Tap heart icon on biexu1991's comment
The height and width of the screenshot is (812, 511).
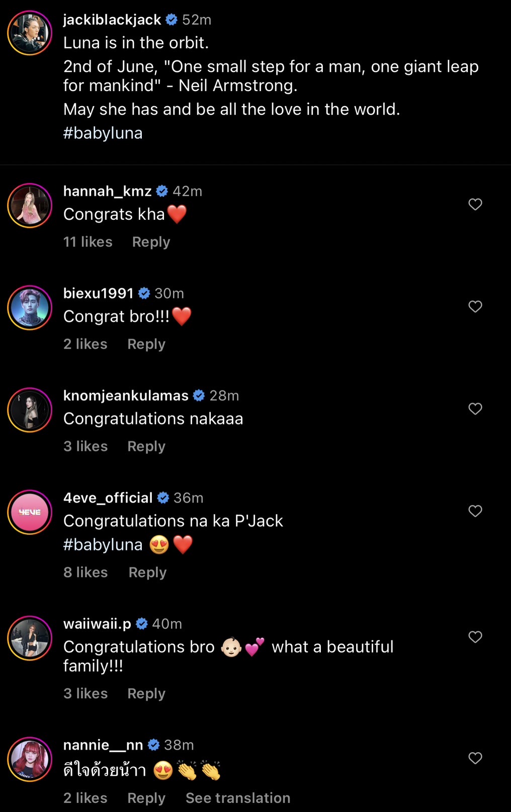pyautogui.click(x=475, y=306)
